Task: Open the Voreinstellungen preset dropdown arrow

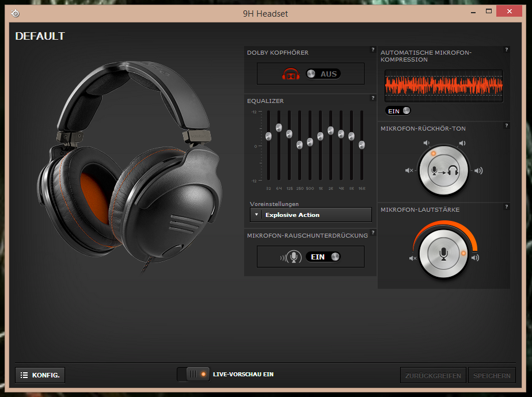Action: tap(256, 215)
